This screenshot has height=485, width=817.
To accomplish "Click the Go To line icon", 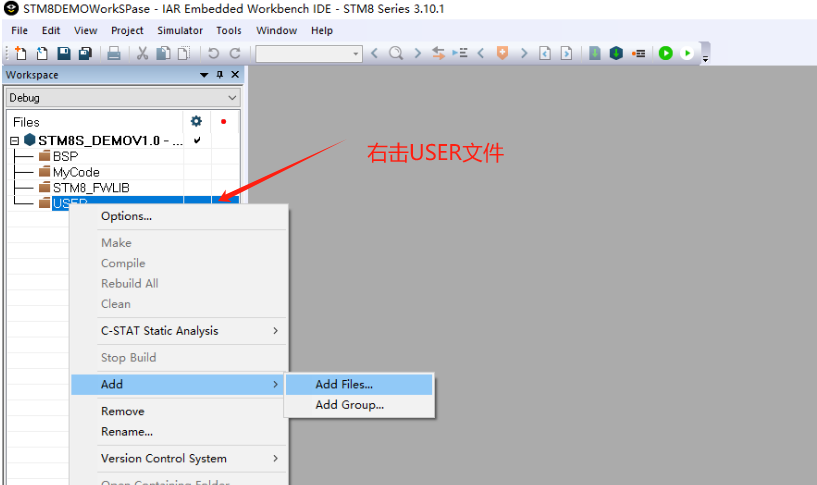I will pyautogui.click(x=460, y=53).
